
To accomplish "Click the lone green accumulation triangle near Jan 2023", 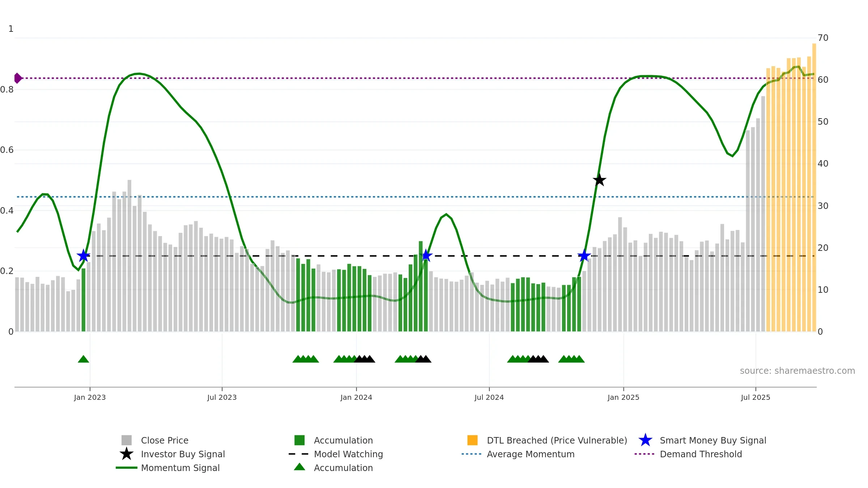I will 84,359.
